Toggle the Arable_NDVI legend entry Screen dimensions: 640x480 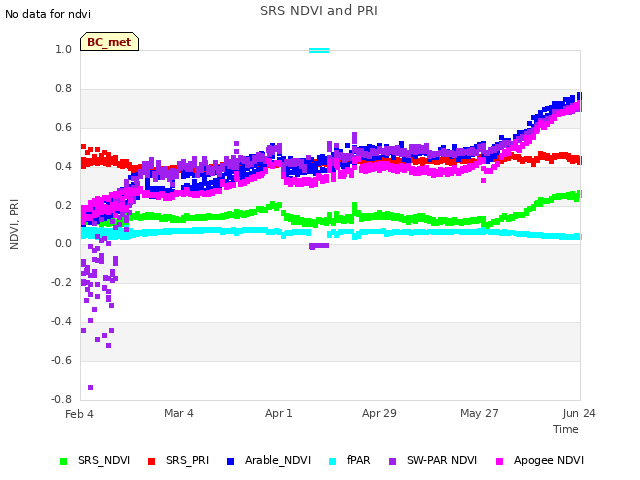(269, 460)
